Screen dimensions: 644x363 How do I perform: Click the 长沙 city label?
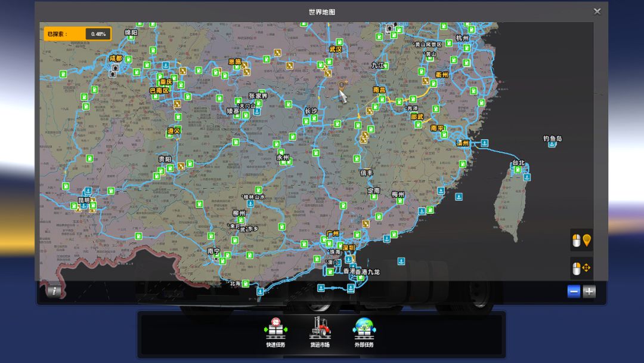[x=311, y=111]
